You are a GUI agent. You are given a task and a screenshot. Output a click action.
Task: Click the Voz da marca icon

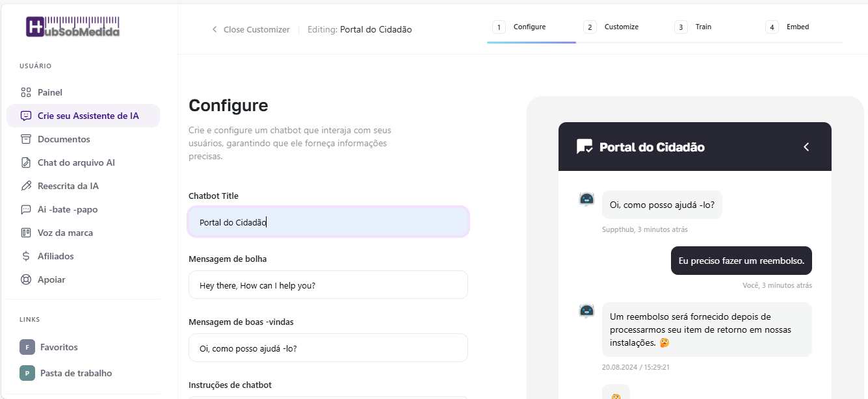point(26,232)
